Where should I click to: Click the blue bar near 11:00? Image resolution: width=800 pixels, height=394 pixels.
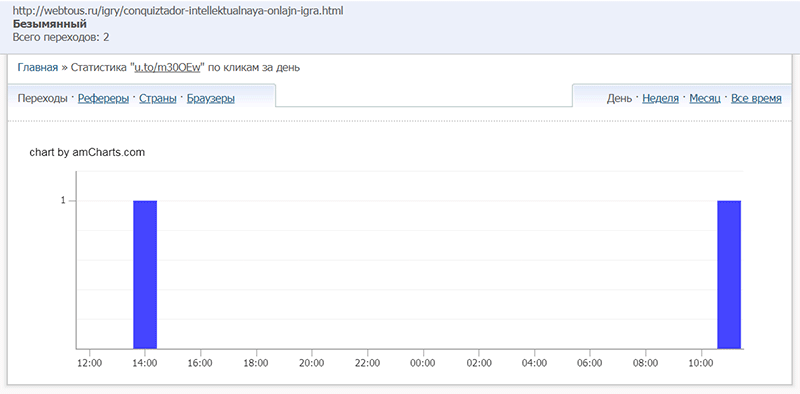[729, 275]
